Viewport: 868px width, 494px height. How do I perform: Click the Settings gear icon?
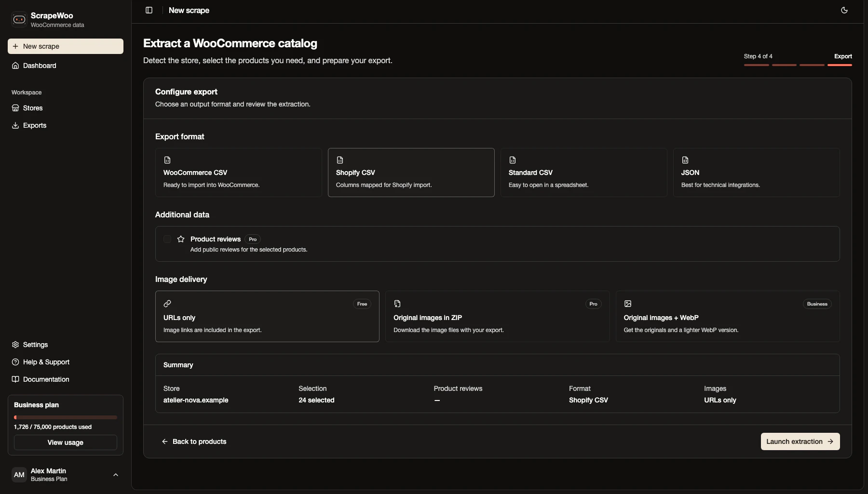[x=15, y=345]
